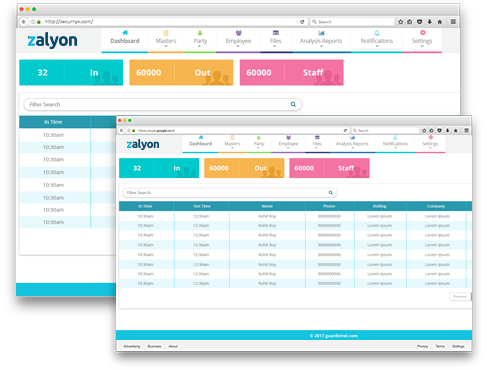Click the Previous pagination button in the front window
Image resolution: width=487 pixels, height=370 pixels.
coord(460,296)
